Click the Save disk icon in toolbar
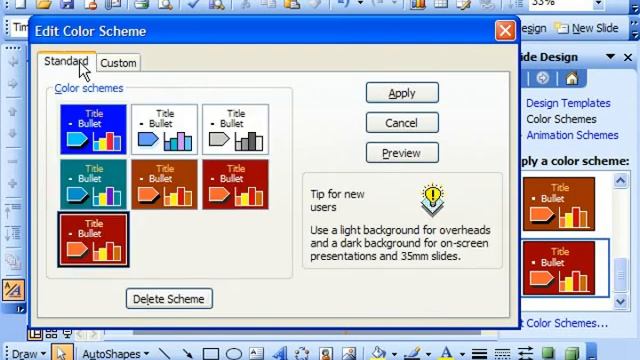This screenshot has width=640, height=360. pyautogui.click(x=67, y=4)
